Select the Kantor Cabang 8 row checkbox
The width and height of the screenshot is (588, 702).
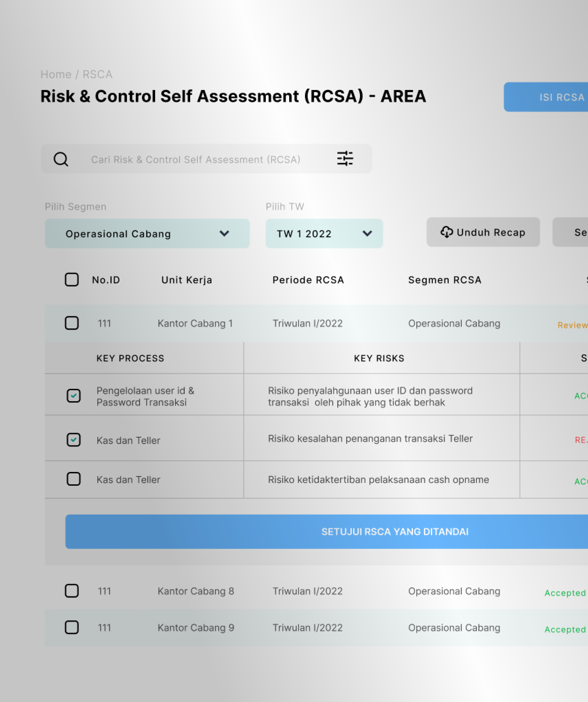coord(72,591)
